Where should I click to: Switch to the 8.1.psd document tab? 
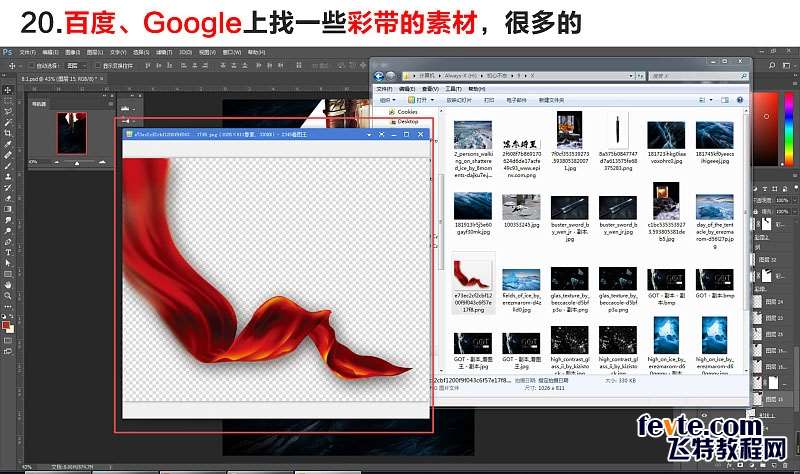tap(60, 79)
